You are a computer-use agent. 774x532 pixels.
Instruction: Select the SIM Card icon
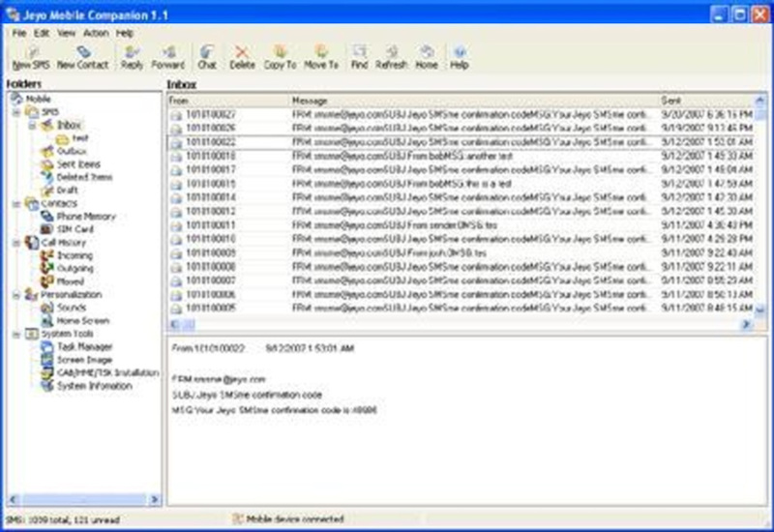pos(47,229)
